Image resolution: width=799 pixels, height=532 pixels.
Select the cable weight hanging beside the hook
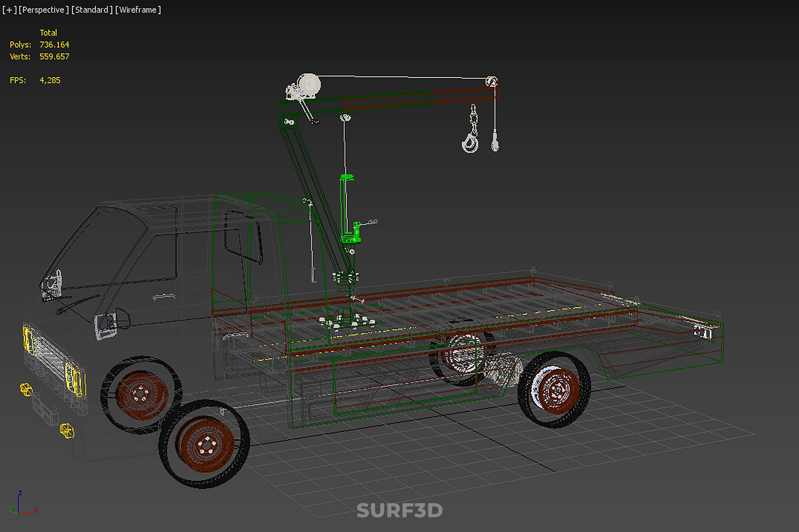(495, 141)
